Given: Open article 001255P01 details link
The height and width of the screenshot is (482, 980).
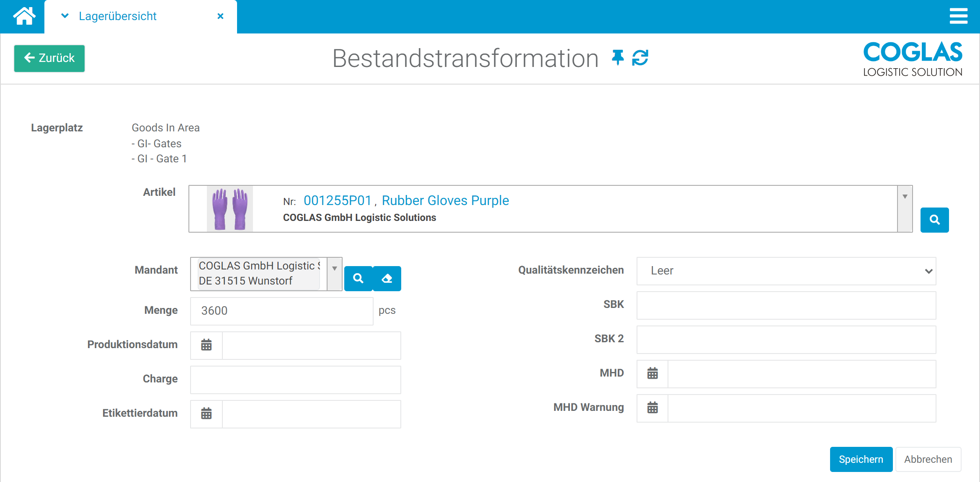Looking at the screenshot, I should tap(337, 200).
